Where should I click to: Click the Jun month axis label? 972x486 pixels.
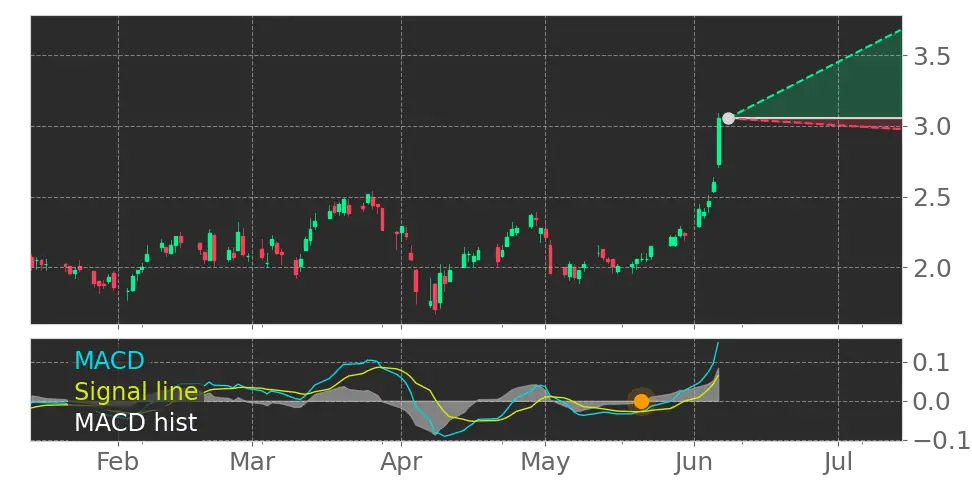(694, 462)
